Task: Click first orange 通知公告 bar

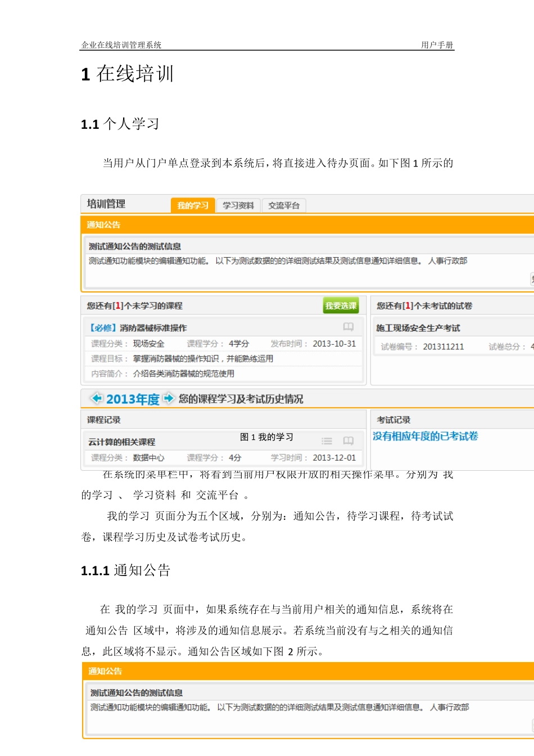Action: [x=307, y=224]
